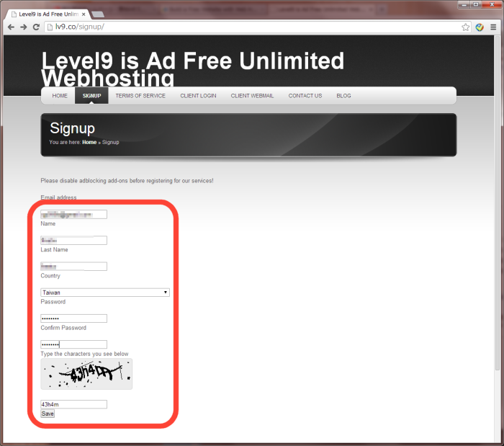Open the Chrome menu hamburger icon

[493, 27]
